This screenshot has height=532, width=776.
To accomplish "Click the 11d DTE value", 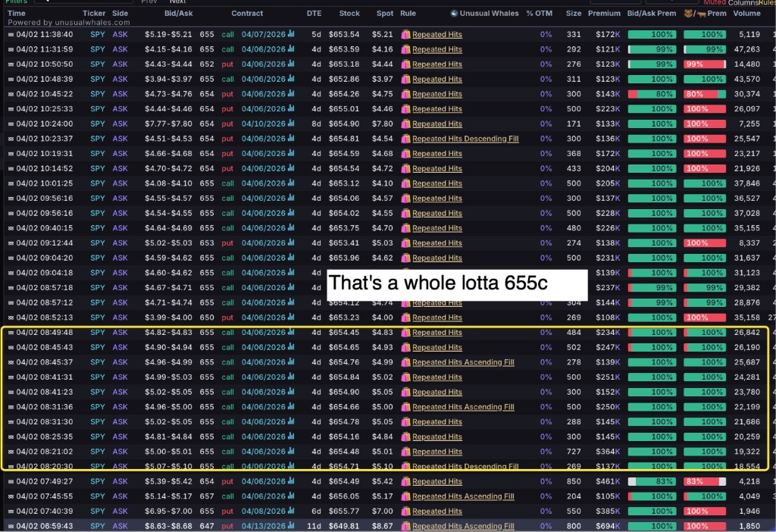I will [x=314, y=526].
